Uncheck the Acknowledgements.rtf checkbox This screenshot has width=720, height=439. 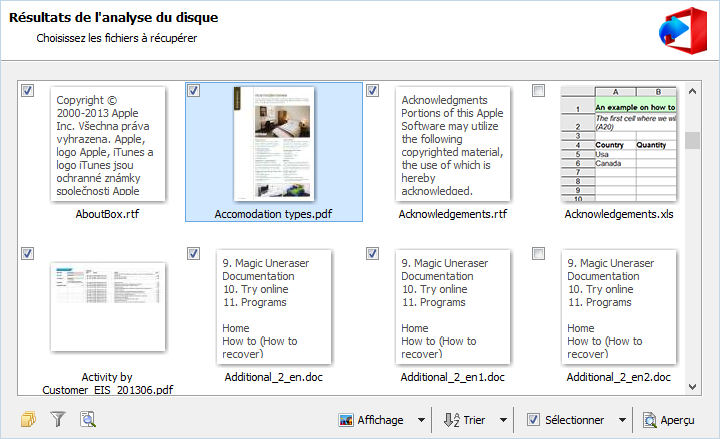(x=372, y=90)
